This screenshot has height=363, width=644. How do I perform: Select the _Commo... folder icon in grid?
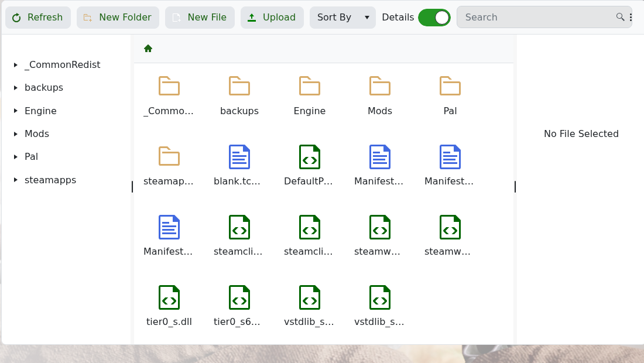(169, 86)
